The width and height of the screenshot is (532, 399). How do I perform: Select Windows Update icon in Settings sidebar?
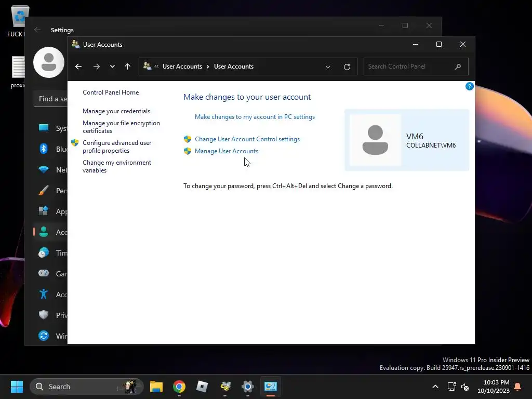click(x=44, y=336)
